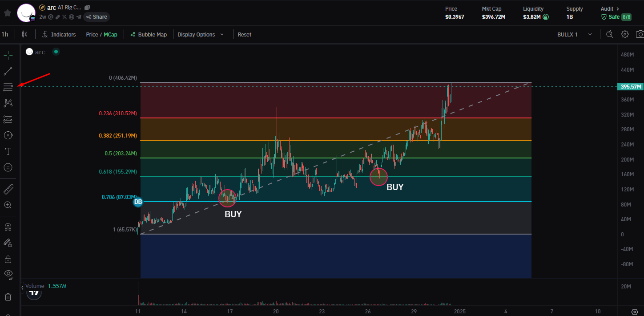Select the trend line drawing tool
This screenshot has width=644, height=316.
click(8, 71)
